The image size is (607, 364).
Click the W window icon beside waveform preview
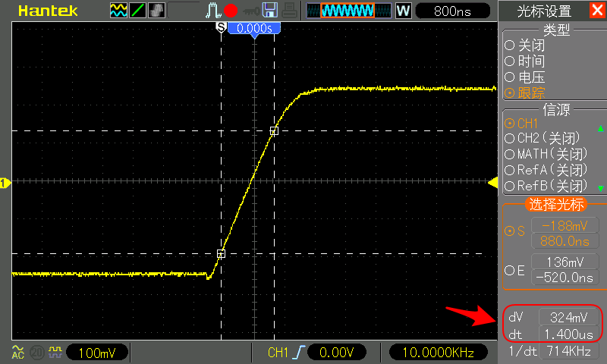pos(403,11)
